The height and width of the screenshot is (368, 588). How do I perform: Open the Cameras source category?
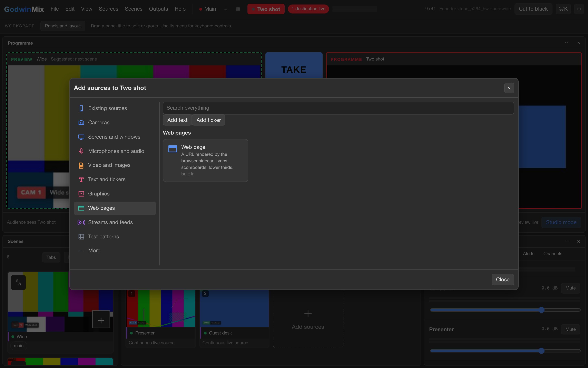[115, 122]
